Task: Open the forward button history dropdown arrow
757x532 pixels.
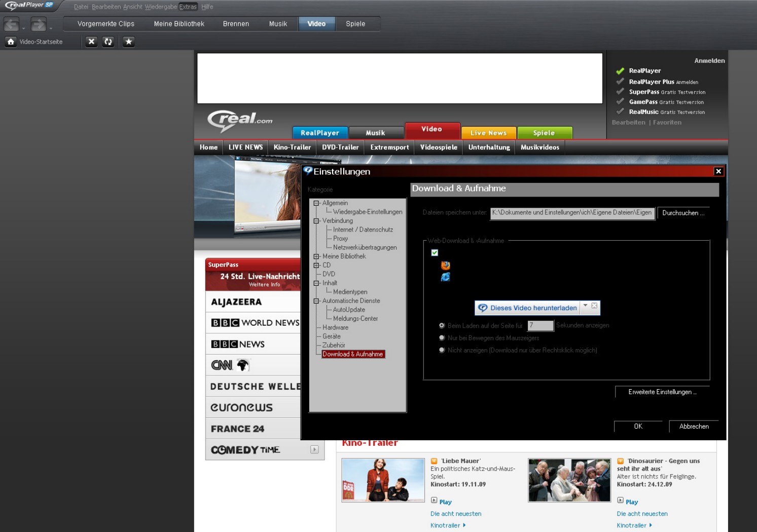Action: (51, 28)
